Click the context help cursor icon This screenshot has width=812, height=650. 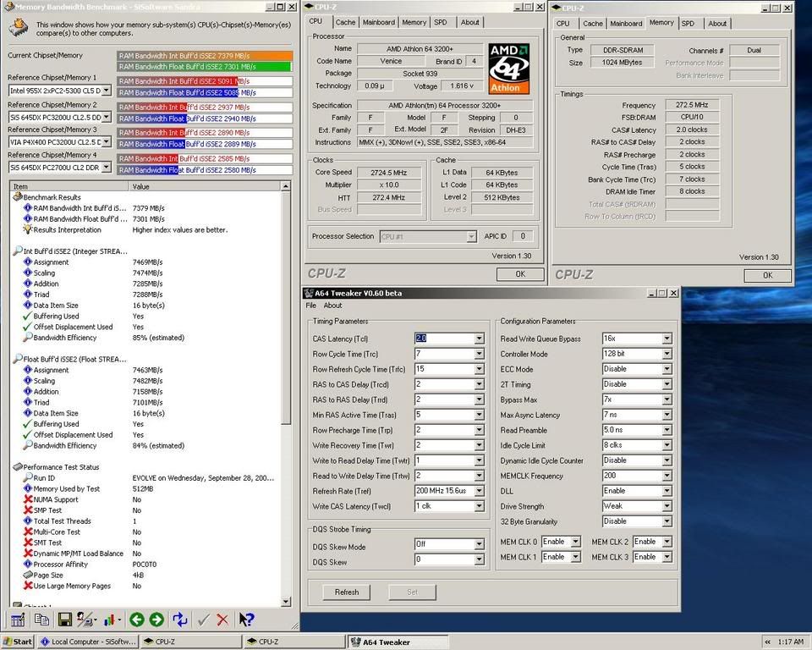(246, 620)
